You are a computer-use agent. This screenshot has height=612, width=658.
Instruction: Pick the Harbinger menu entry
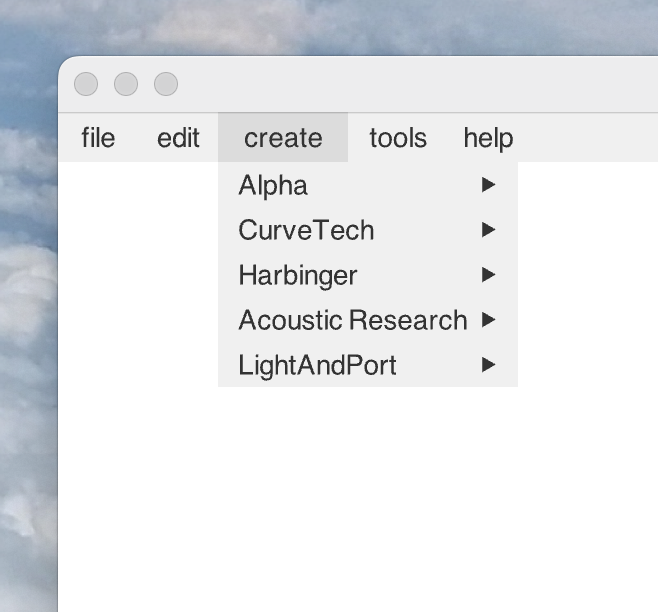(x=297, y=275)
